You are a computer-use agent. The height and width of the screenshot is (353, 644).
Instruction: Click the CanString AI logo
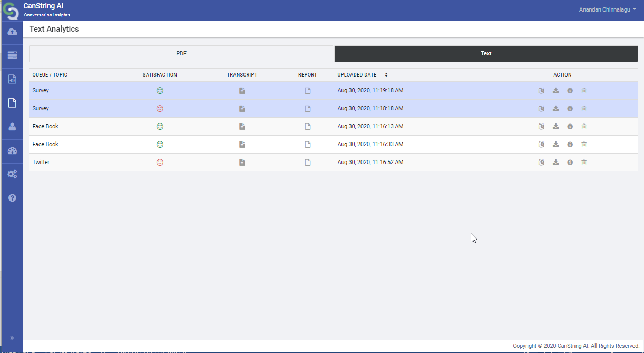point(11,11)
